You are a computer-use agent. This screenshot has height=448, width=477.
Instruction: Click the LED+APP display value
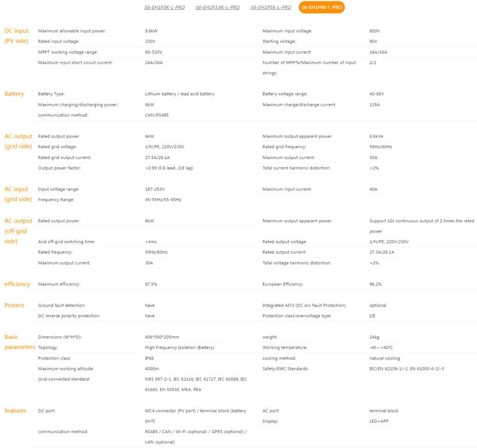click(379, 421)
